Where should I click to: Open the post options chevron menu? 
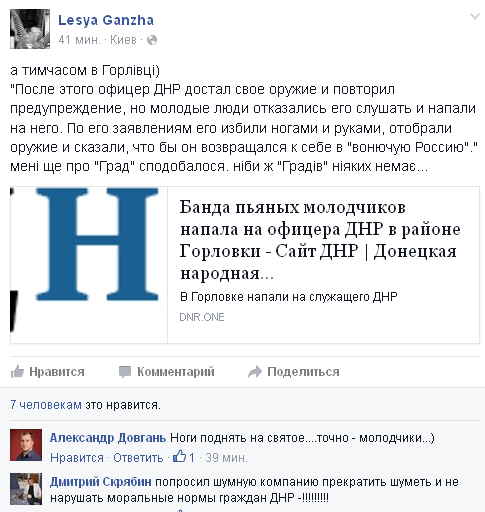pyautogui.click(x=475, y=16)
